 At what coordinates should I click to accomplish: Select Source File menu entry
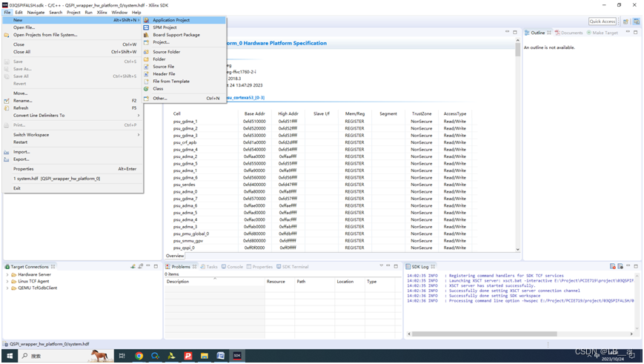click(x=184, y=67)
